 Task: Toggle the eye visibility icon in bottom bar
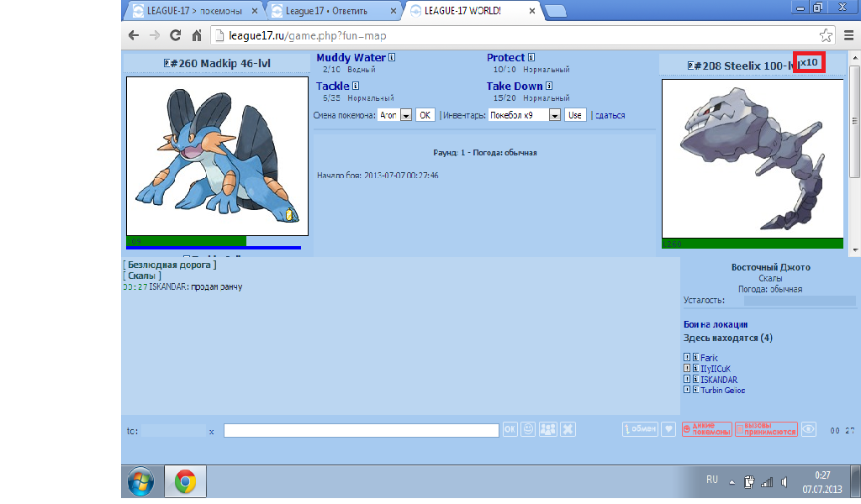(808, 429)
